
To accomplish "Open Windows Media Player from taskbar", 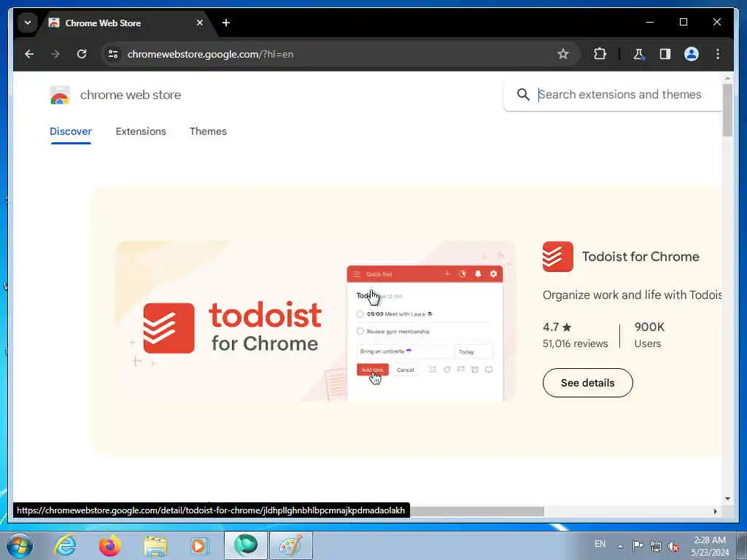I will tap(200, 545).
